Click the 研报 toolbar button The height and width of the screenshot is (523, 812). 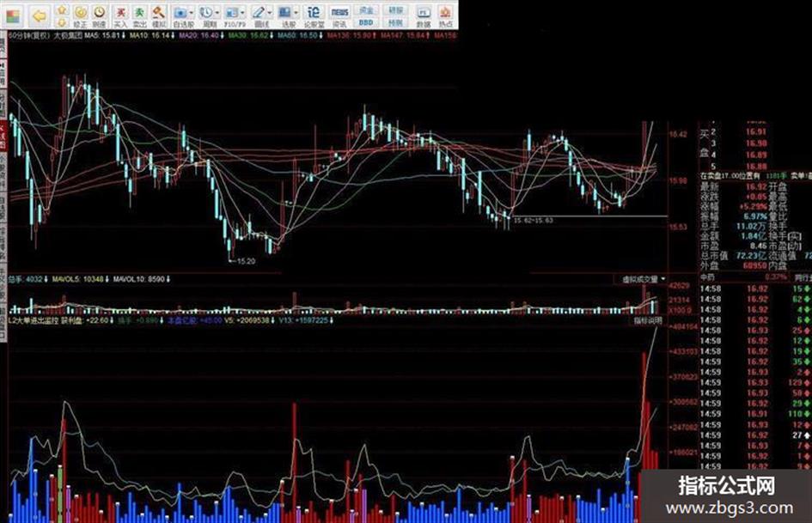tap(395, 9)
